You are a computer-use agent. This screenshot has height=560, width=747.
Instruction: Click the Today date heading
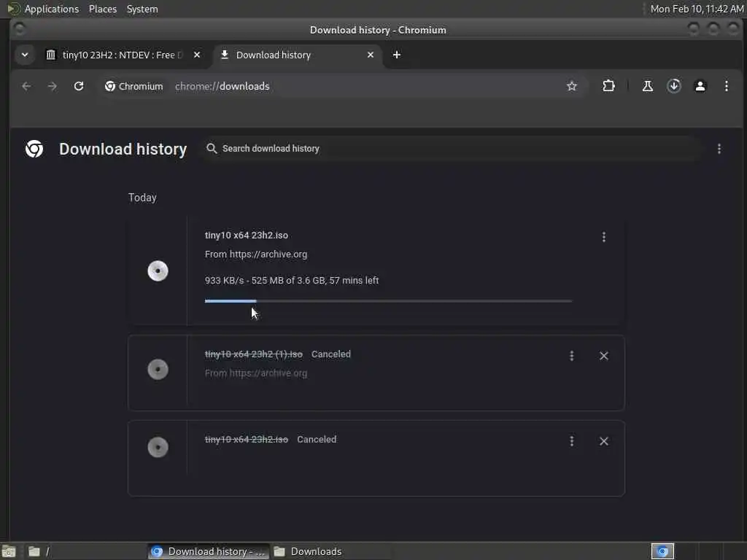pos(142,198)
